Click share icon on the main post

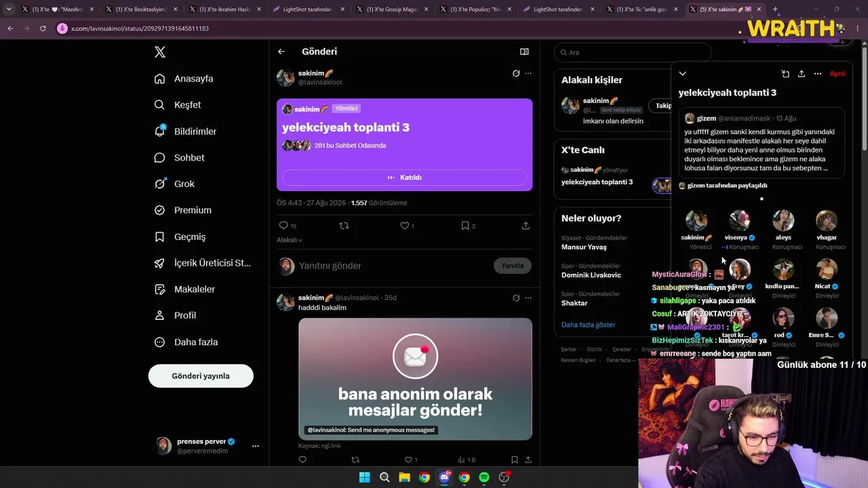click(526, 226)
